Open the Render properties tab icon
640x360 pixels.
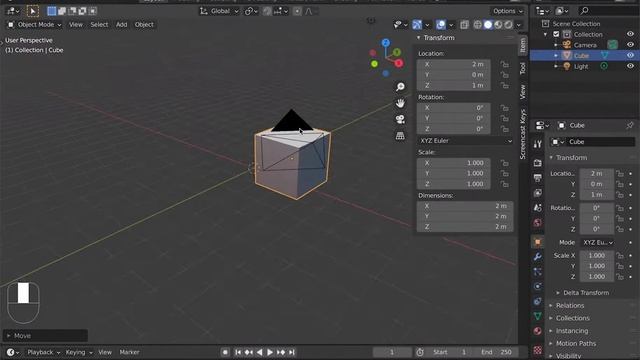[x=538, y=162]
